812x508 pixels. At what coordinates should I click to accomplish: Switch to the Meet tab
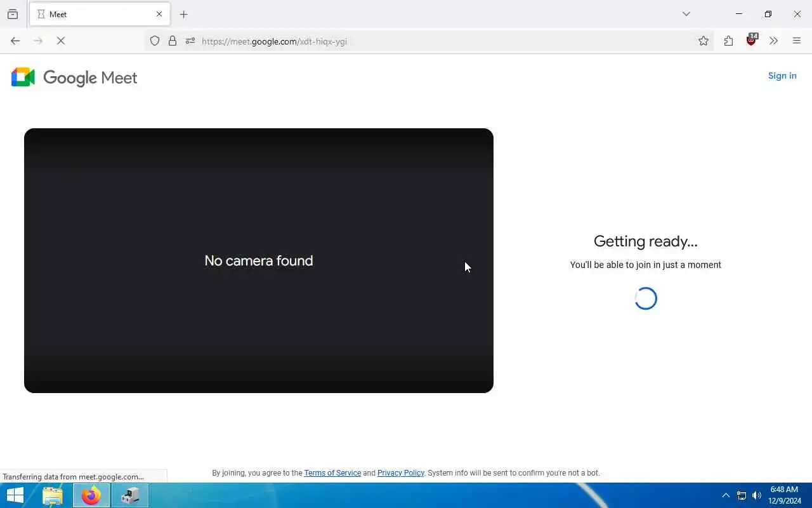(100, 14)
